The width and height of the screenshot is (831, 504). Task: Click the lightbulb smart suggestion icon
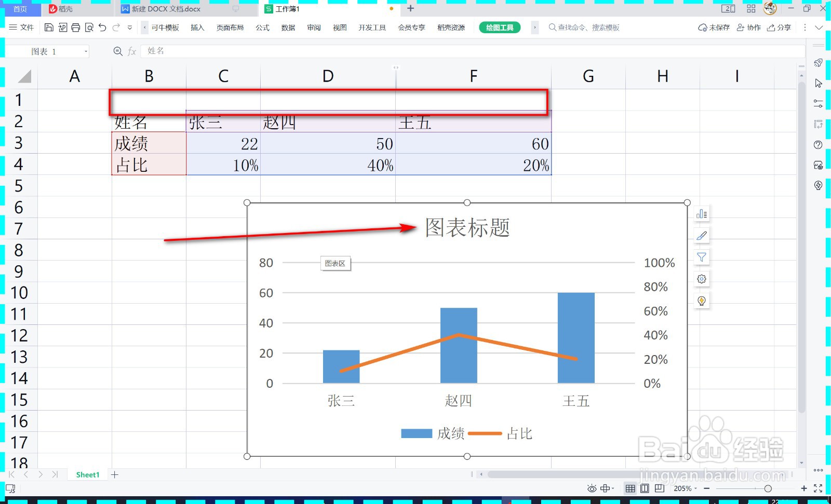[701, 300]
